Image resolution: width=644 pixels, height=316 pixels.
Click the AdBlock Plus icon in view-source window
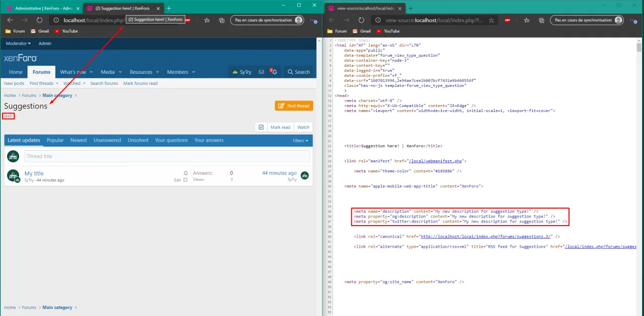(507, 20)
